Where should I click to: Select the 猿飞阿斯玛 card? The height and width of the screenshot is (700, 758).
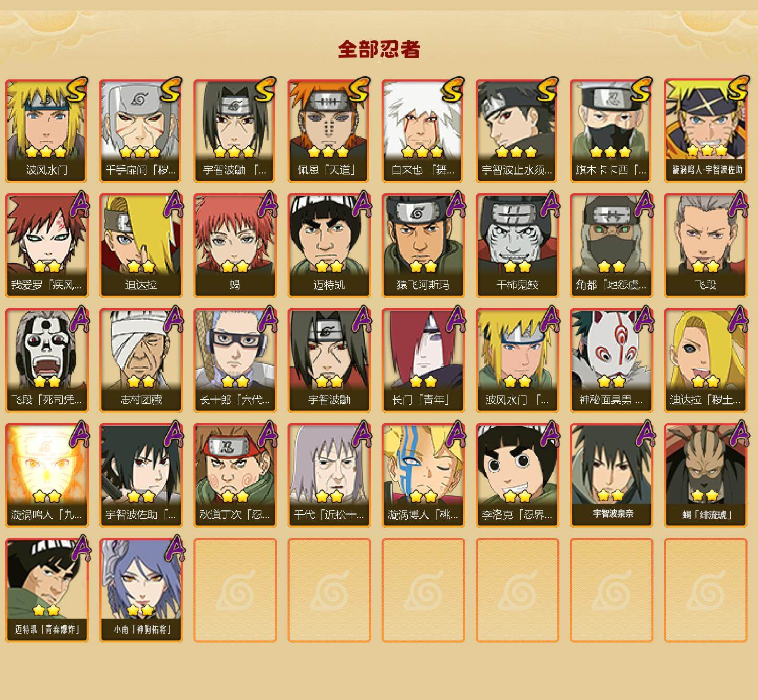(x=423, y=246)
